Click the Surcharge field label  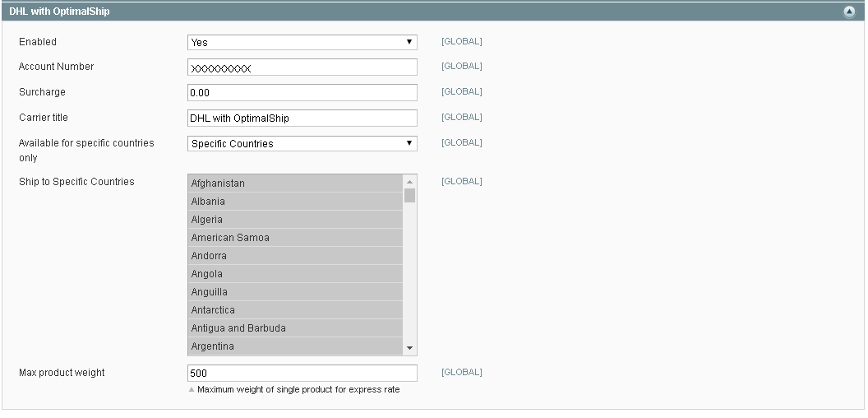pyautogui.click(x=42, y=92)
